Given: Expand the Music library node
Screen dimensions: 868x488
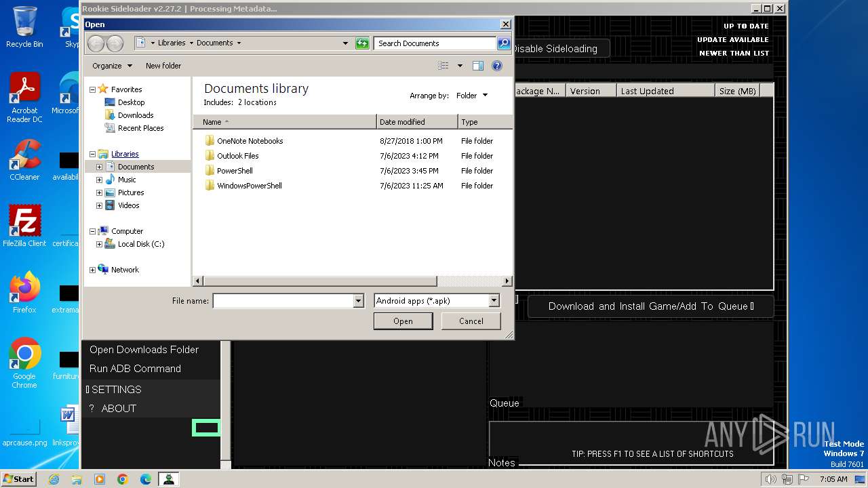Looking at the screenshot, I should click(100, 180).
